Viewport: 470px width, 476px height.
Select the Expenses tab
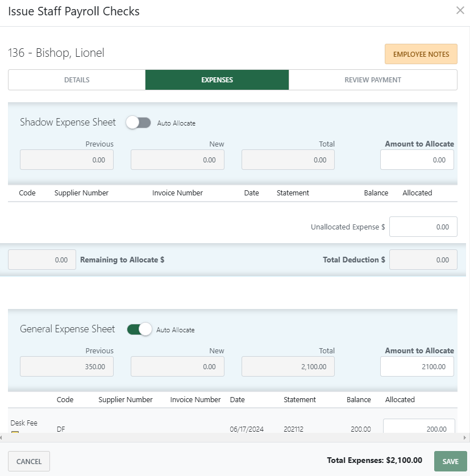pos(218,80)
